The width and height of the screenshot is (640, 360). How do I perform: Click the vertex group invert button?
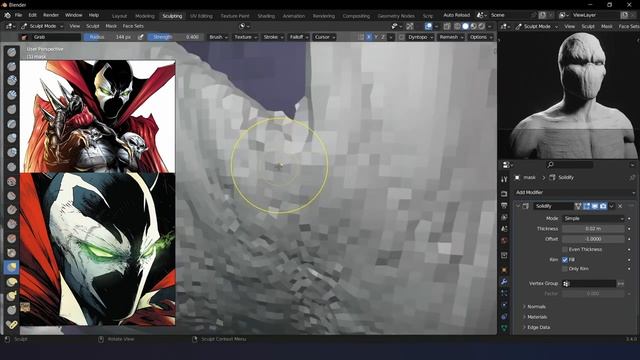coord(621,283)
